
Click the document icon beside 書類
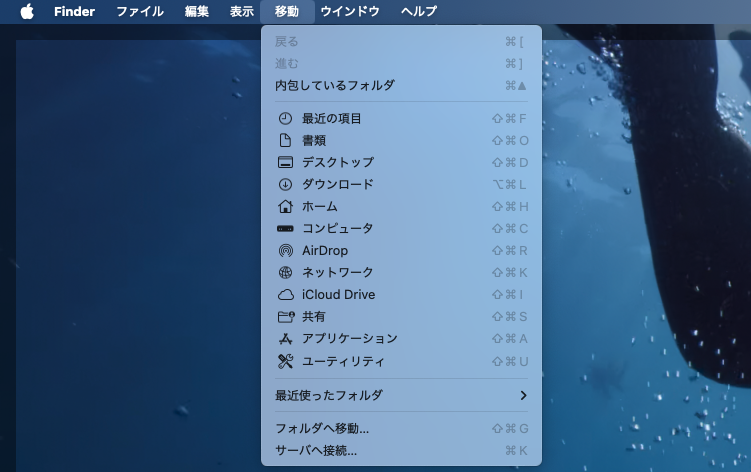click(x=285, y=141)
